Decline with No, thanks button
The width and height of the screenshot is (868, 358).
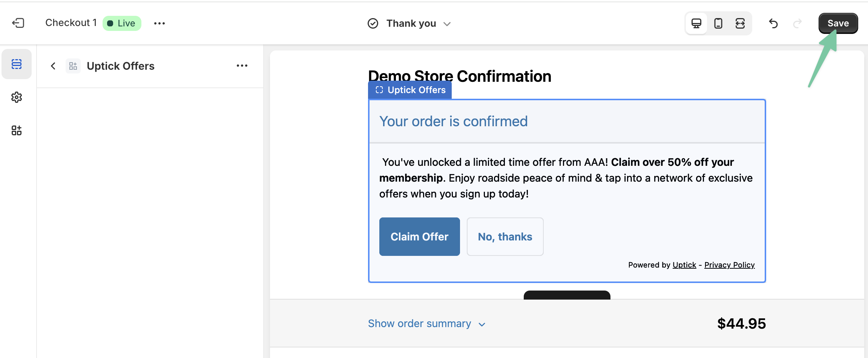pos(505,237)
